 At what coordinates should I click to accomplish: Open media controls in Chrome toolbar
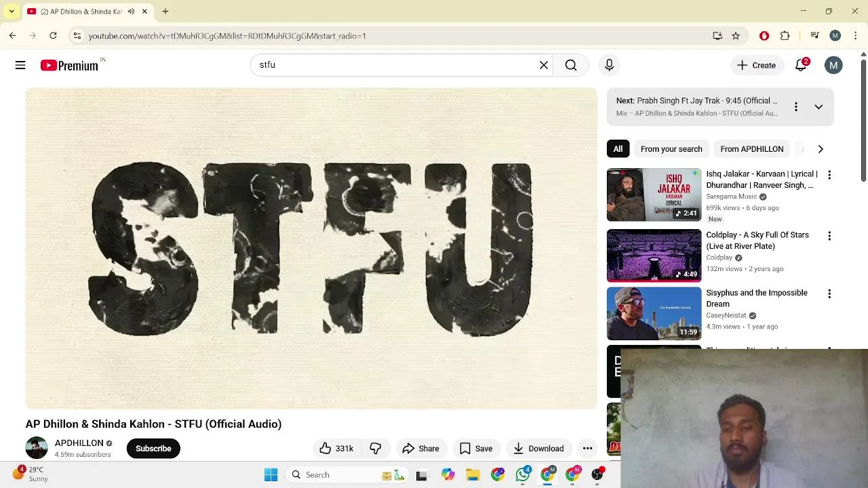(815, 36)
